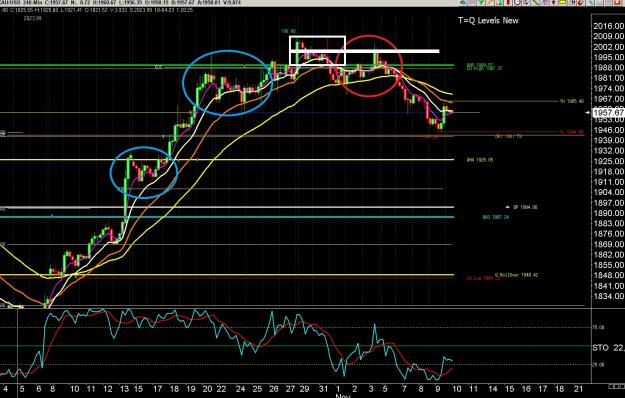Click date 29 on time axis
Image resolution: width=625 pixels, height=398 pixels.
pos(304,389)
